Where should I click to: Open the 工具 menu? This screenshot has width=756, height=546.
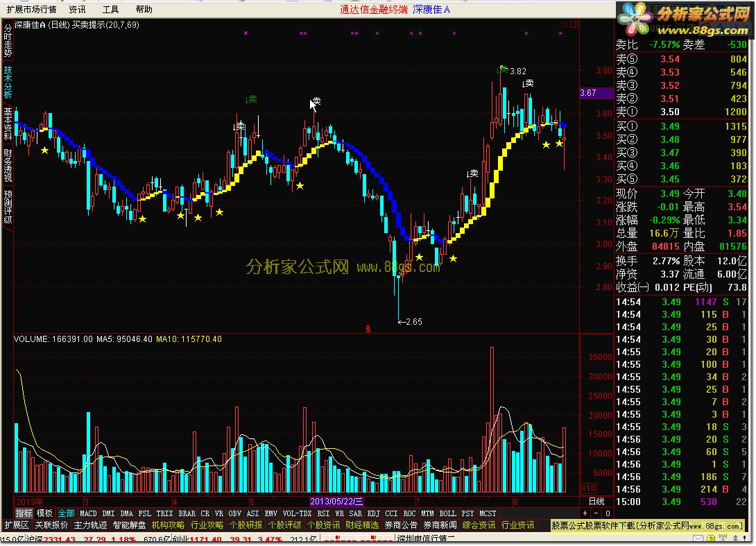click(x=110, y=9)
